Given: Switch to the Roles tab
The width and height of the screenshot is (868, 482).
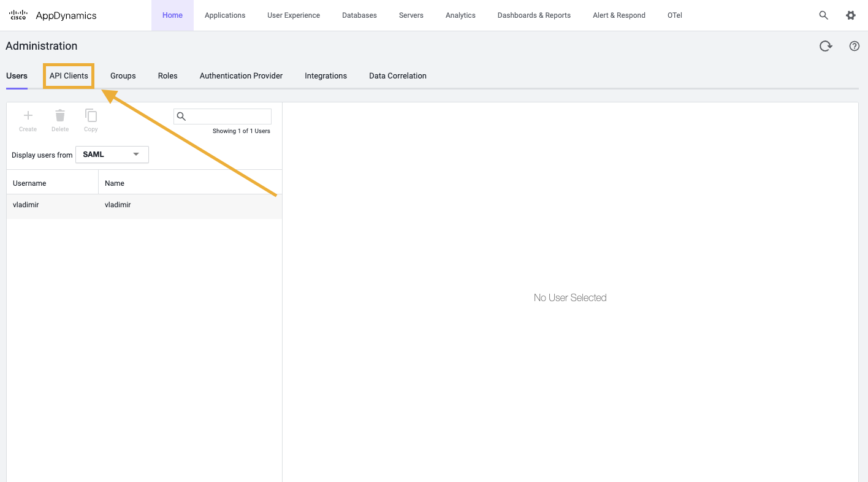Looking at the screenshot, I should pyautogui.click(x=167, y=76).
